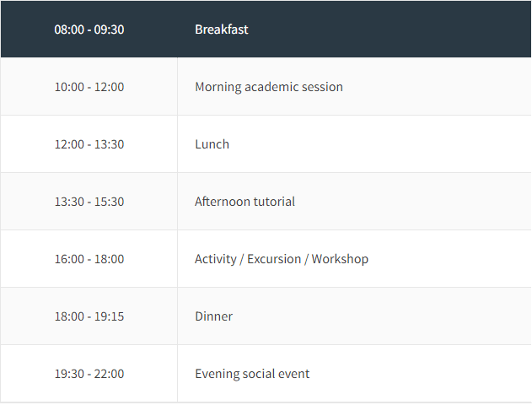Select Morning academic session entry
Image resolution: width=532 pixels, height=405 pixels.
(x=269, y=87)
